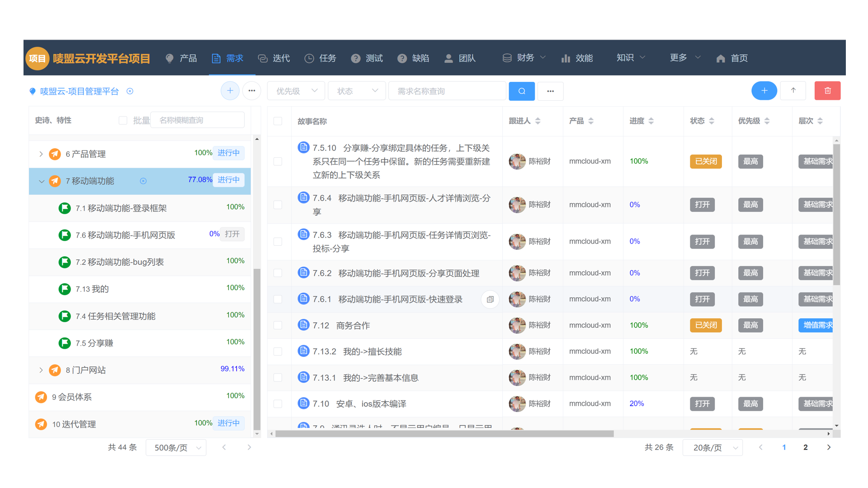The width and height of the screenshot is (868, 488).
Task: Click the document icon beside 7.12 商务合作
Action: point(303,324)
